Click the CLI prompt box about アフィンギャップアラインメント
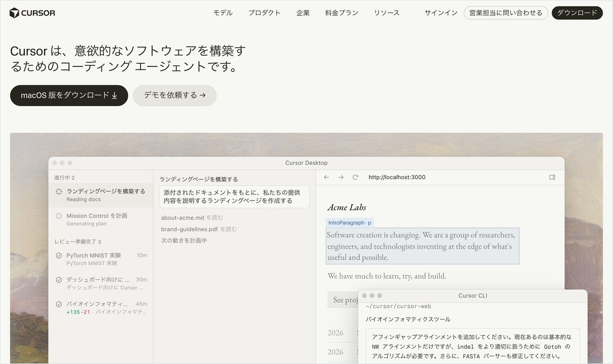Viewport: 613px width, 364px height. (473, 346)
